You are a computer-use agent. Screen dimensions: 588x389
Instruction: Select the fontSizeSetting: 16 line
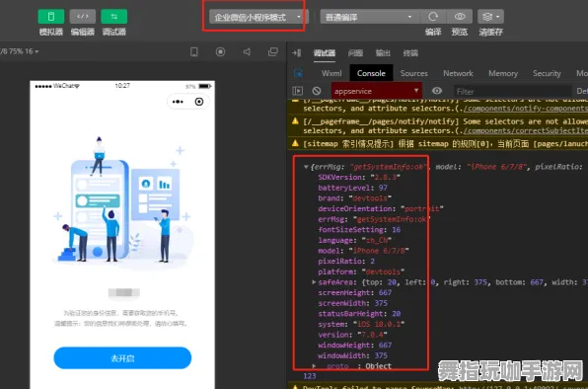click(359, 230)
